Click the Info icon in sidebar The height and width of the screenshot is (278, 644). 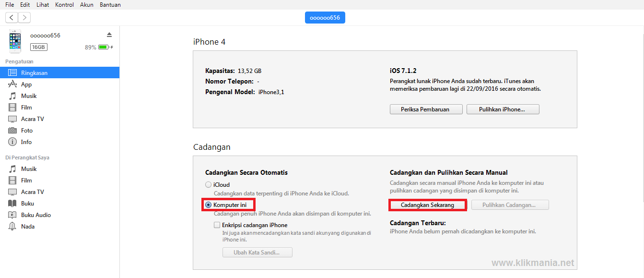click(12, 142)
